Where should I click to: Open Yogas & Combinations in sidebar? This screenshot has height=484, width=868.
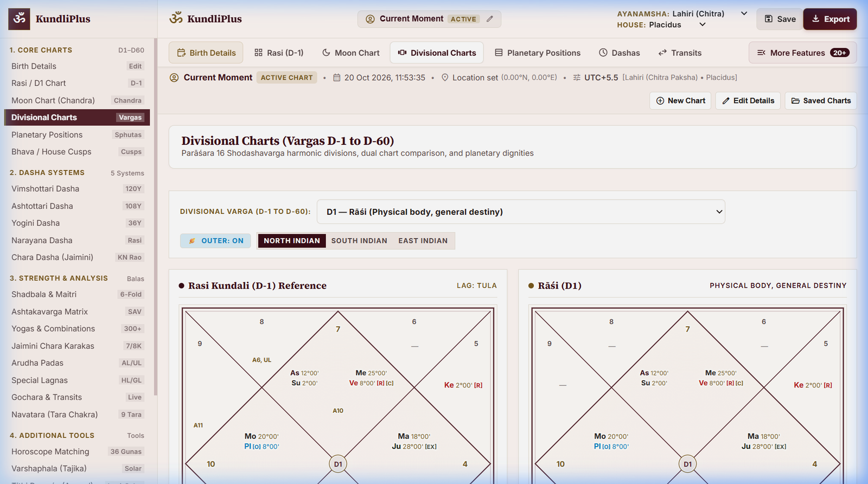pyautogui.click(x=77, y=329)
